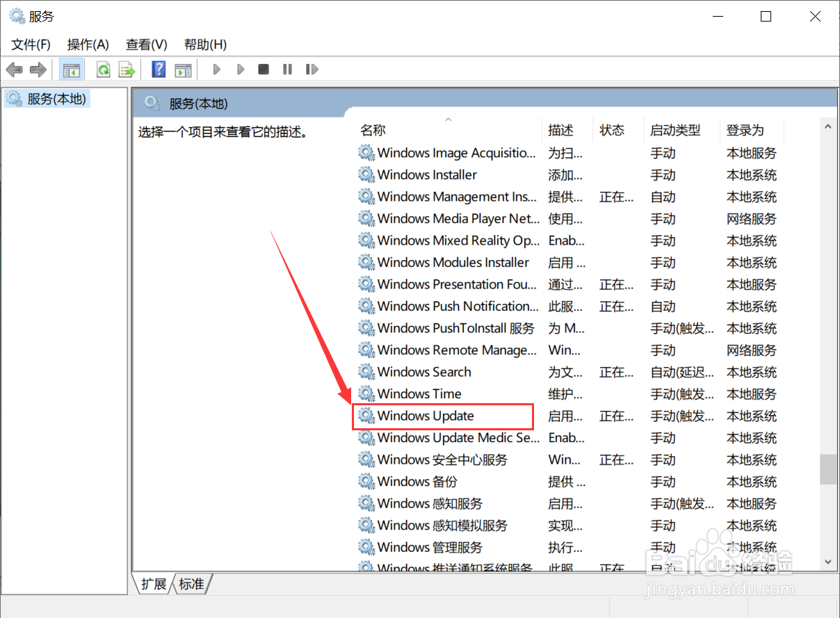
Task: Switch to the 扩展 tab
Action: pyautogui.click(x=153, y=584)
